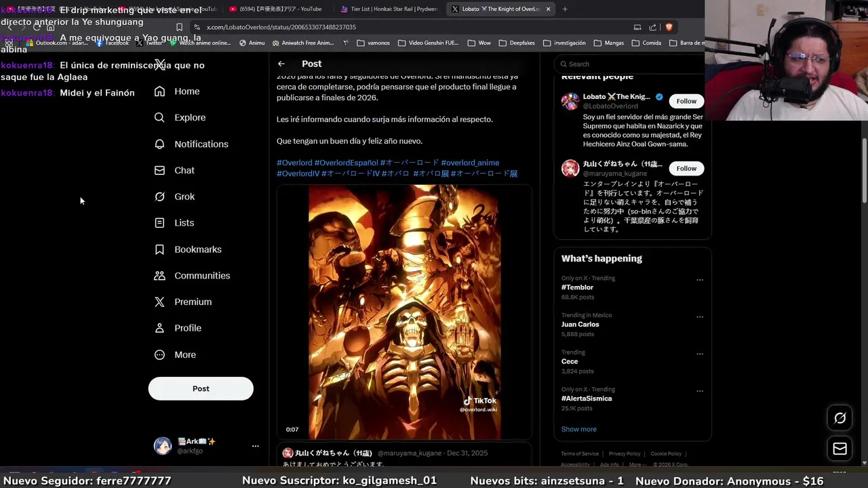Click the Post compose button
Image resolution: width=868 pixels, height=488 pixels.
click(201, 388)
